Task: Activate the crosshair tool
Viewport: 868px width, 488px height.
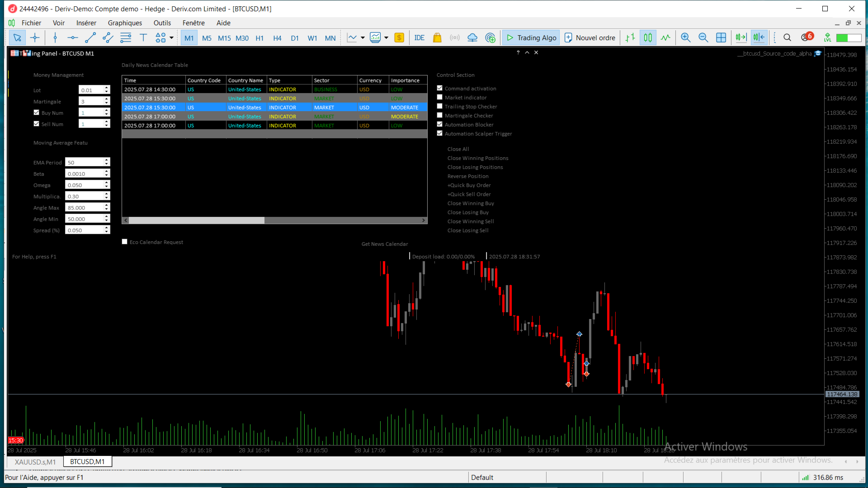Action: 35,38
